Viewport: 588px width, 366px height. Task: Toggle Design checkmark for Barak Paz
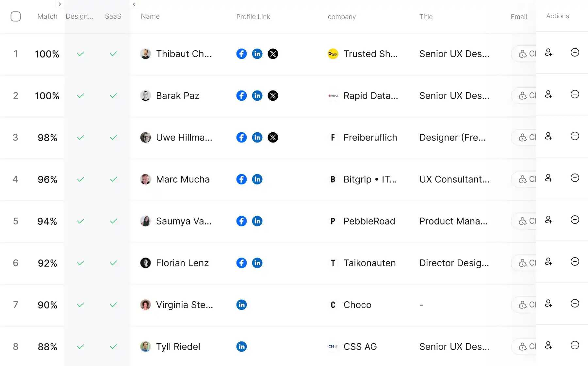tap(80, 95)
